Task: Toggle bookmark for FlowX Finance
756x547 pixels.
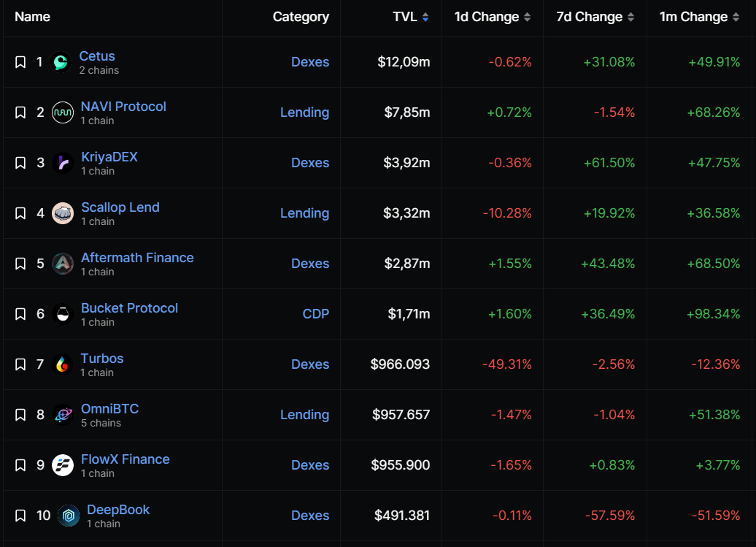Action: pyautogui.click(x=20, y=465)
